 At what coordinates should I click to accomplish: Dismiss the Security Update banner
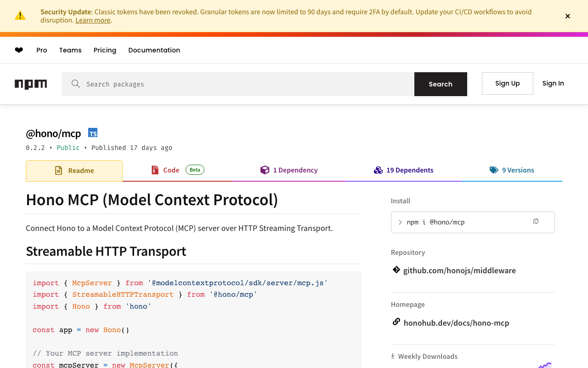[x=568, y=16]
